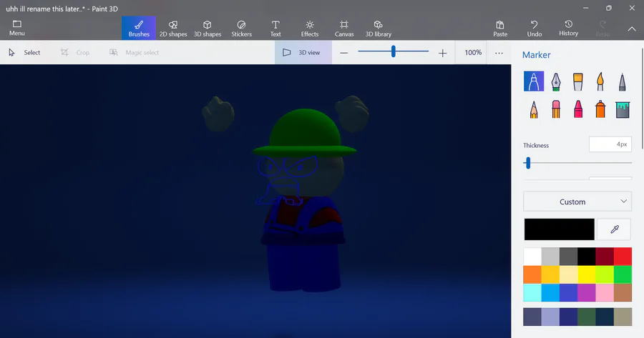Open the Custom material dropdown
Image resolution: width=644 pixels, height=338 pixels.
577,202
